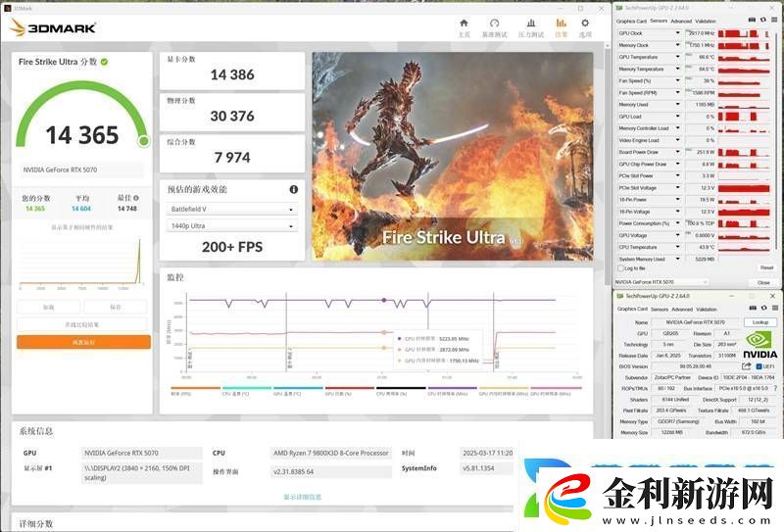
Task: Open the GPU Load sensor dropdown arrow
Action: coord(678,117)
